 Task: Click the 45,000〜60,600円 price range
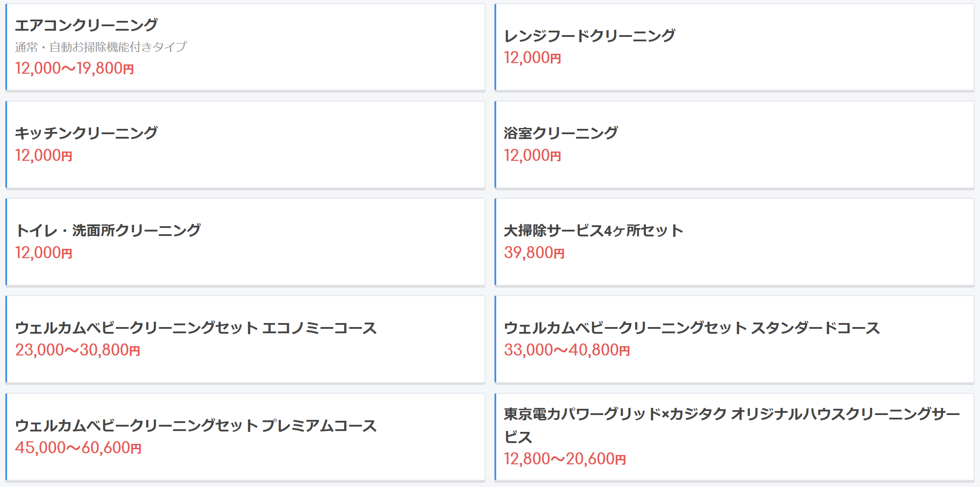(78, 448)
